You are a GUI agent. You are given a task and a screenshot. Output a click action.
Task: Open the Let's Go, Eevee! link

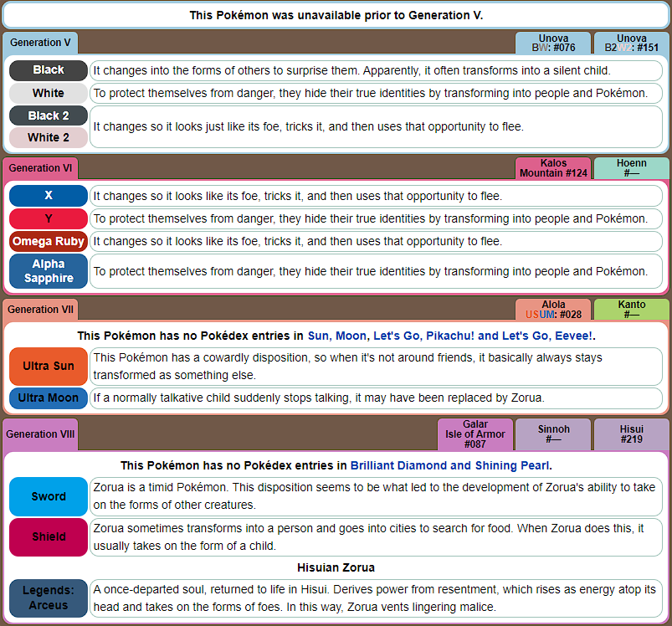click(547, 336)
